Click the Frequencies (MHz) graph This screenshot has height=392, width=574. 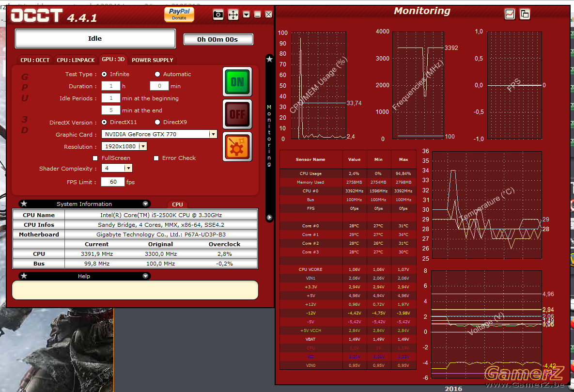pyautogui.click(x=418, y=85)
